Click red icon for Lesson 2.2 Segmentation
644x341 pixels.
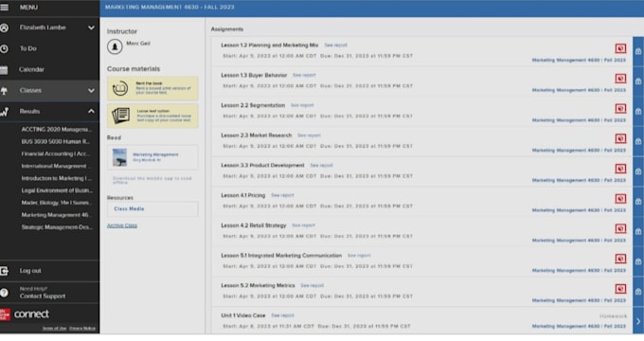[x=620, y=109]
